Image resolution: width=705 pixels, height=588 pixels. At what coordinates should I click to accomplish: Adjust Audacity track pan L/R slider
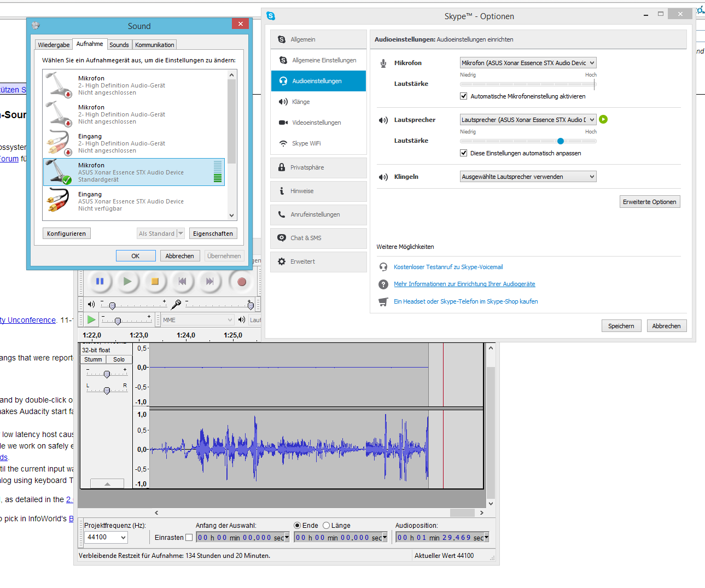point(107,391)
